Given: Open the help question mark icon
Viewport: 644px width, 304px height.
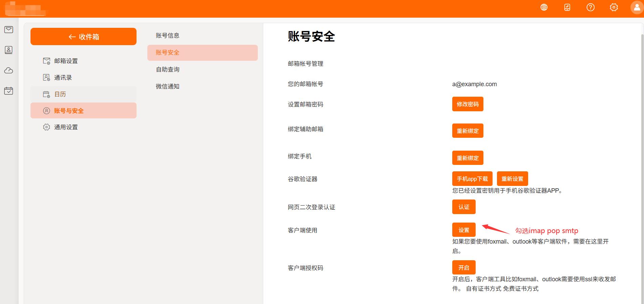Looking at the screenshot, I should click(590, 7).
